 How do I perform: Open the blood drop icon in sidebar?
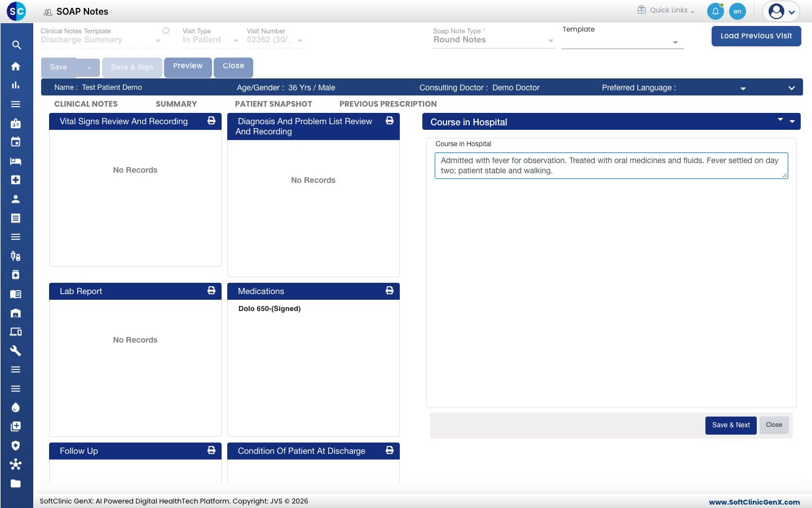16,408
